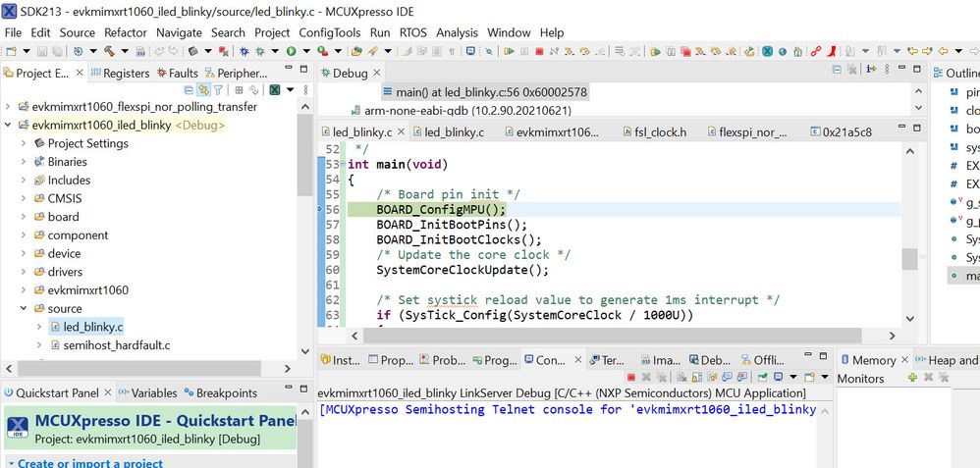This screenshot has height=468, width=980.
Task: Expand the drivers folder
Action: click(24, 272)
